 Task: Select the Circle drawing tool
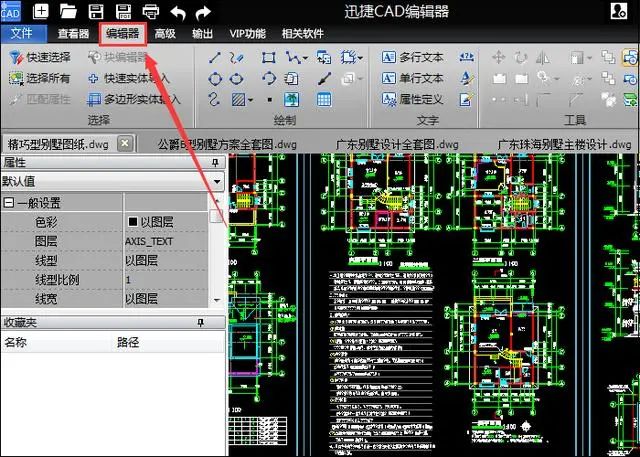point(215,79)
